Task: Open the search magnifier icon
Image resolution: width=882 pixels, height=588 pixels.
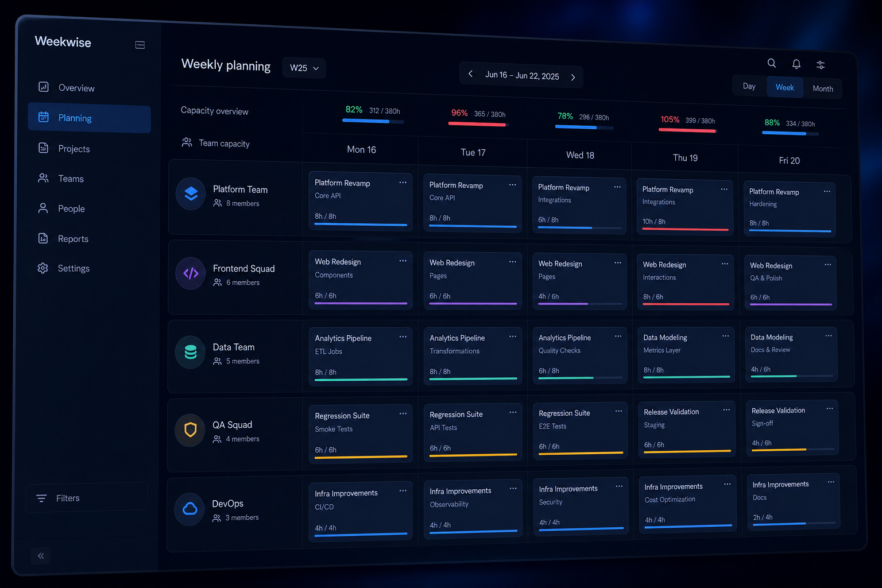Action: pos(772,63)
